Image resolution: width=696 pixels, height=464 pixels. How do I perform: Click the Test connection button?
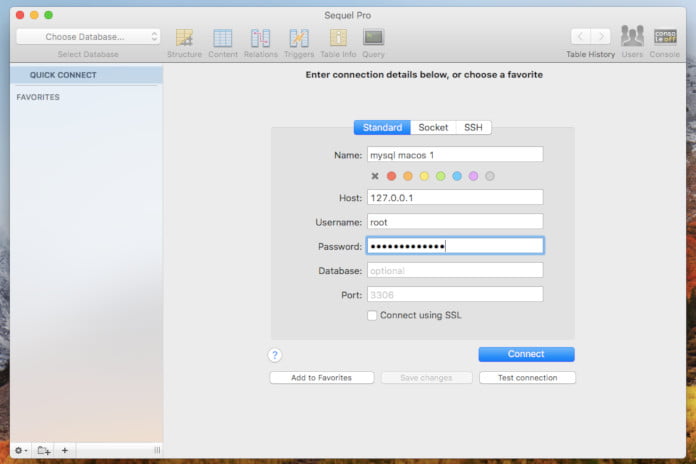point(527,378)
